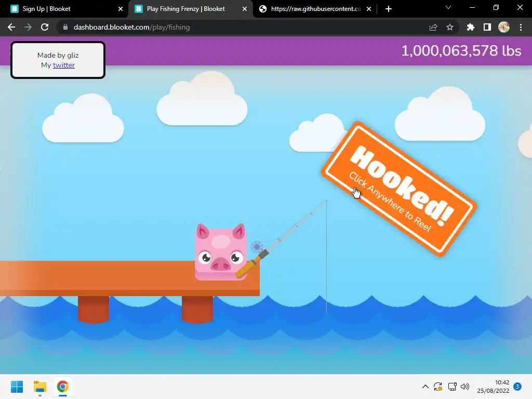
Task: Click the sync tray icon
Action: (437, 387)
